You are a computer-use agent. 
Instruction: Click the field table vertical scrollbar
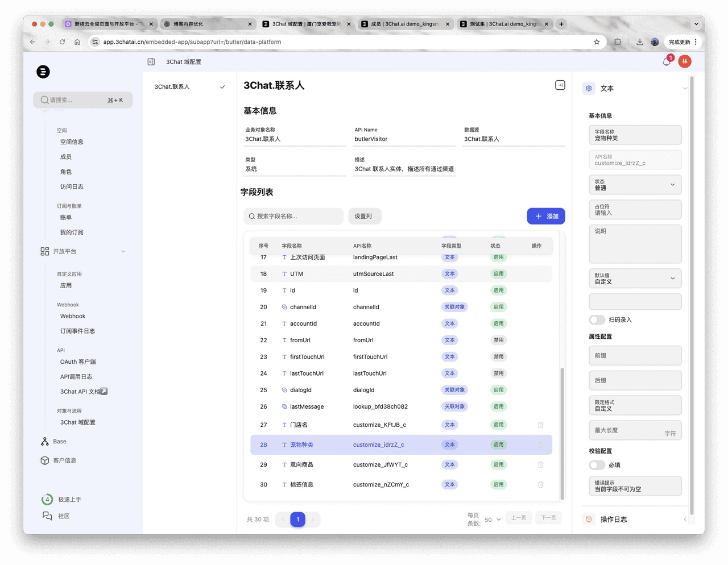click(562, 433)
